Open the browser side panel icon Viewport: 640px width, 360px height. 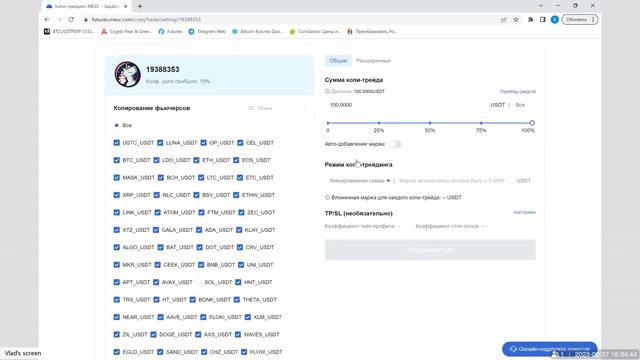pos(542,20)
